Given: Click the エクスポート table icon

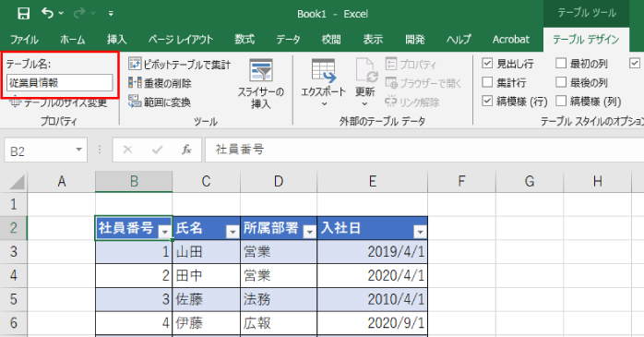Looking at the screenshot, I should [323, 71].
